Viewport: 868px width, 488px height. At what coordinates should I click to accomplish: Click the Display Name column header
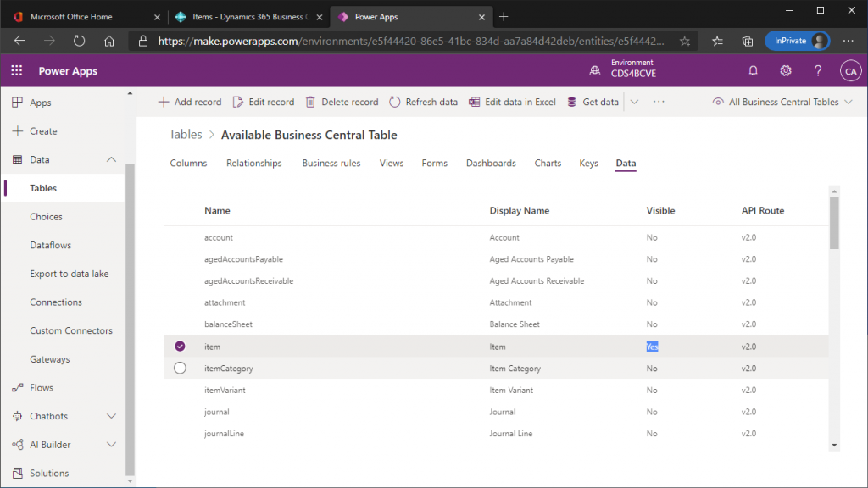click(x=520, y=210)
